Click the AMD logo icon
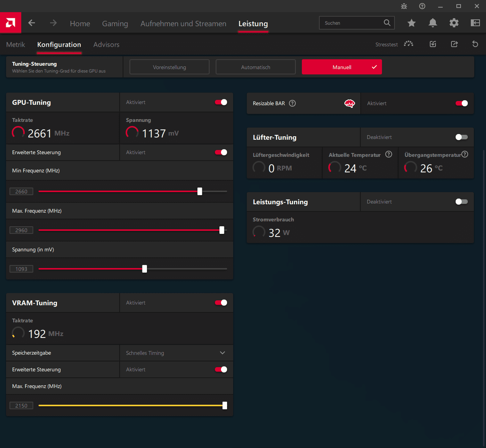 [x=11, y=23]
